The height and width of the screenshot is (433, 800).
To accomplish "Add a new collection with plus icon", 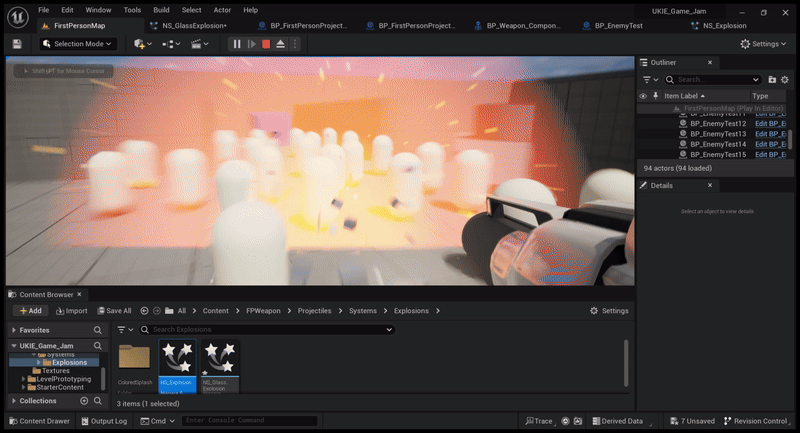I will 84,401.
